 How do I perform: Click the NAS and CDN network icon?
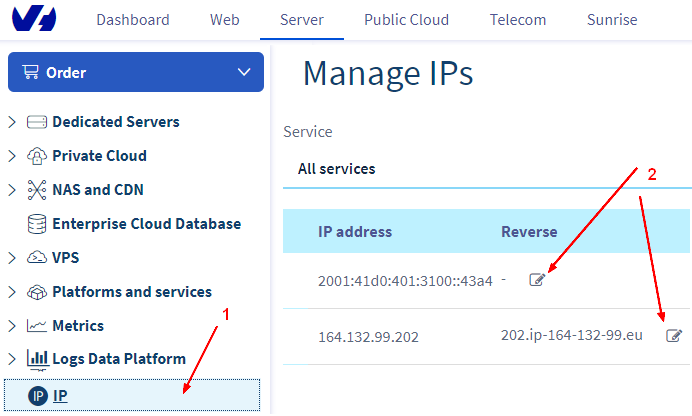tap(37, 190)
